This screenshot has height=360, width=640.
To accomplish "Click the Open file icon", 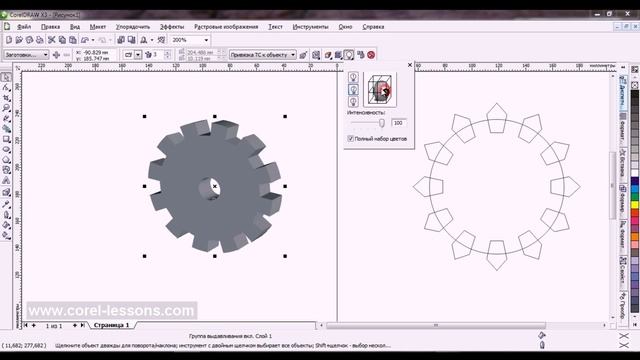I will click(19, 40).
